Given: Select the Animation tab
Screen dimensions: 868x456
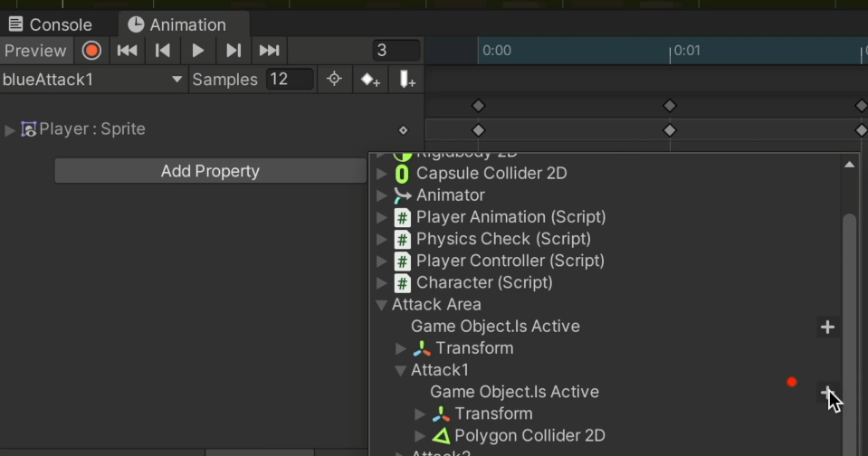Looking at the screenshot, I should pos(183,25).
